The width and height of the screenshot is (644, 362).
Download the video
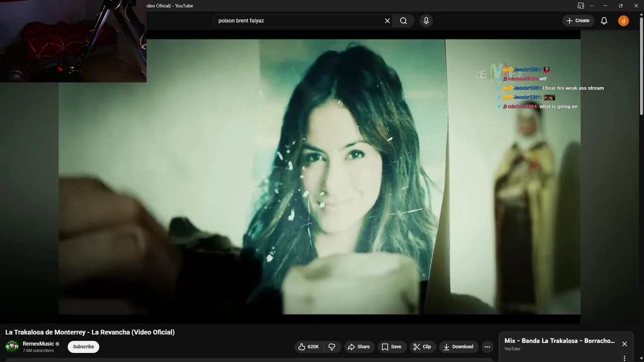point(458,346)
